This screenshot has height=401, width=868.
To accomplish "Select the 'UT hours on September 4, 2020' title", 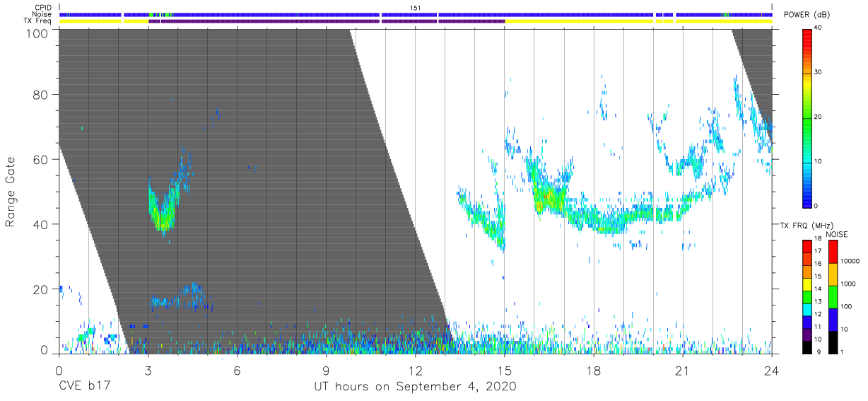I will tap(415, 387).
